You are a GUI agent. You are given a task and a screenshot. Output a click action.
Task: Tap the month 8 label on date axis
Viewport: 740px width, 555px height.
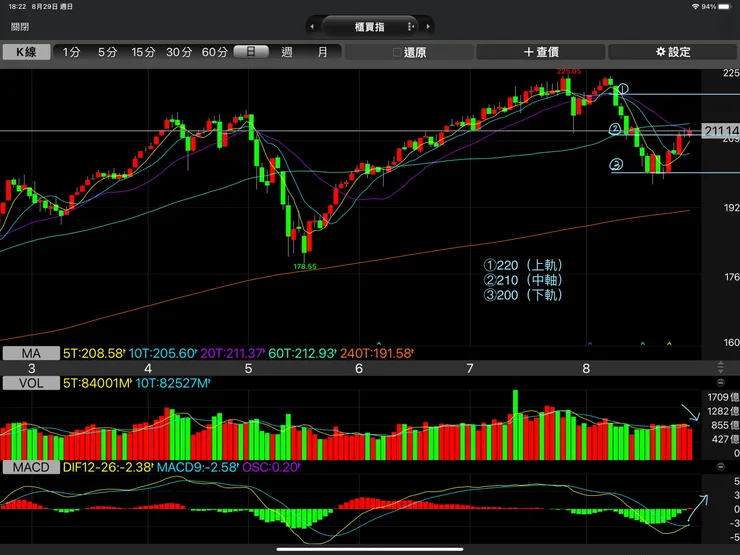point(586,369)
